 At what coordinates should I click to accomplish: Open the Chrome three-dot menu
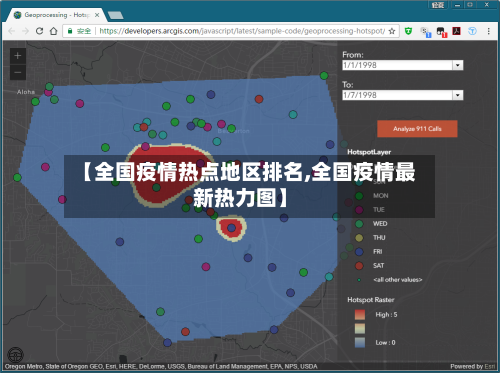point(489,31)
